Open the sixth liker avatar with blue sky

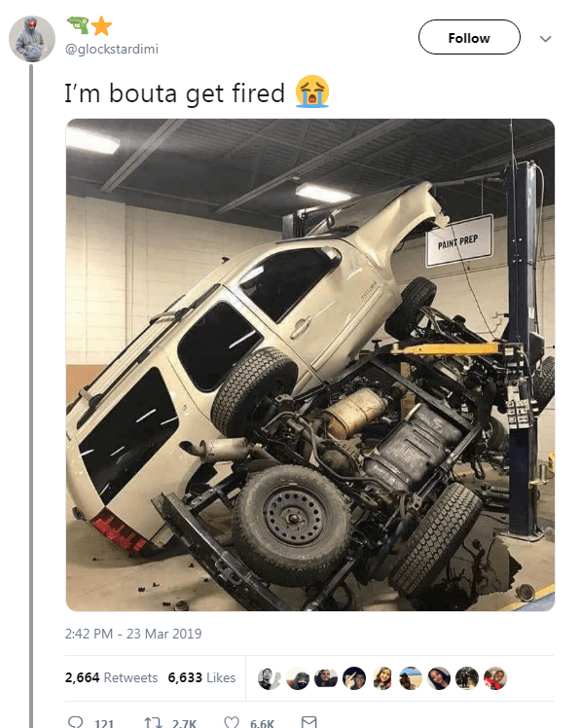(x=411, y=678)
